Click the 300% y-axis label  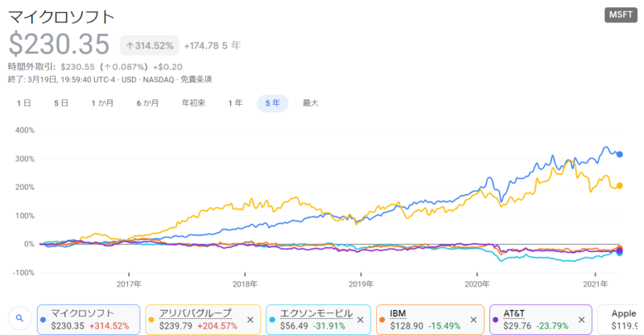(x=25, y=159)
